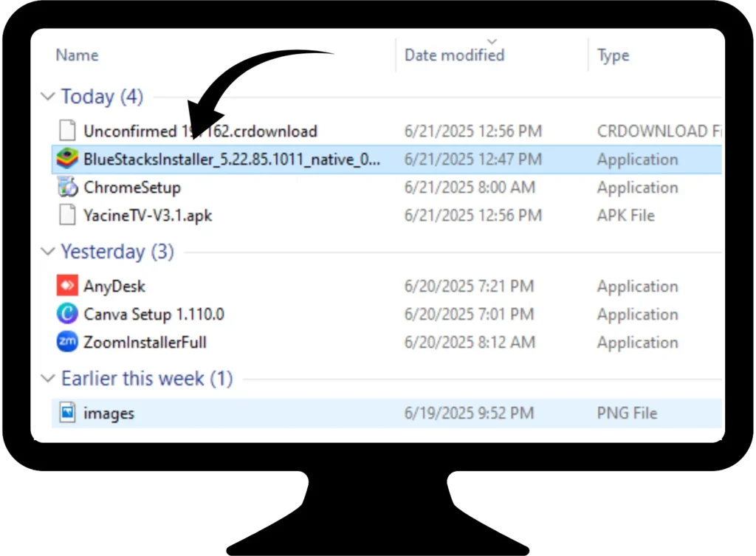Sort by the Name column header
The height and width of the screenshot is (556, 756).
tap(77, 55)
